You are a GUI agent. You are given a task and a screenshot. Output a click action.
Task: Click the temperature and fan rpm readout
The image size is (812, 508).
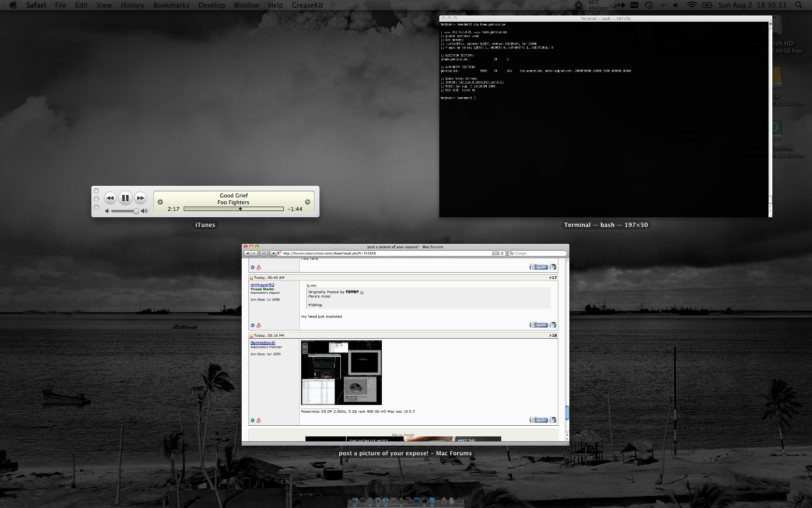click(598, 5)
